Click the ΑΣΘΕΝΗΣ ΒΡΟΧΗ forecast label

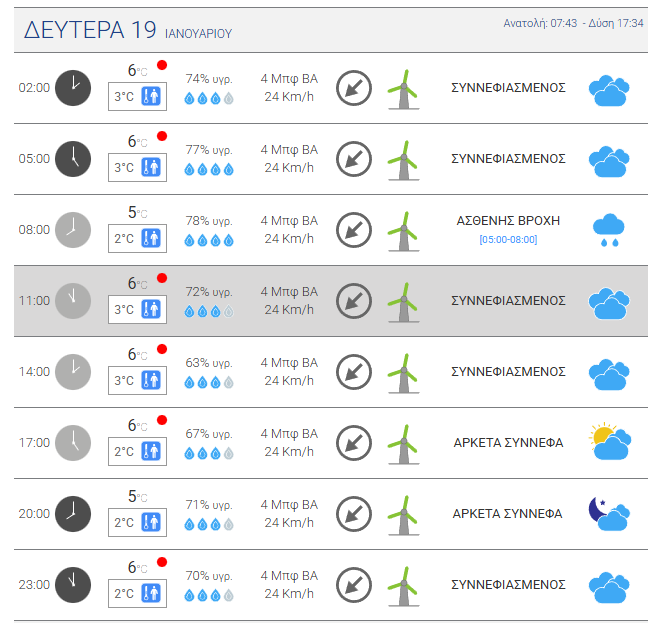click(x=508, y=221)
